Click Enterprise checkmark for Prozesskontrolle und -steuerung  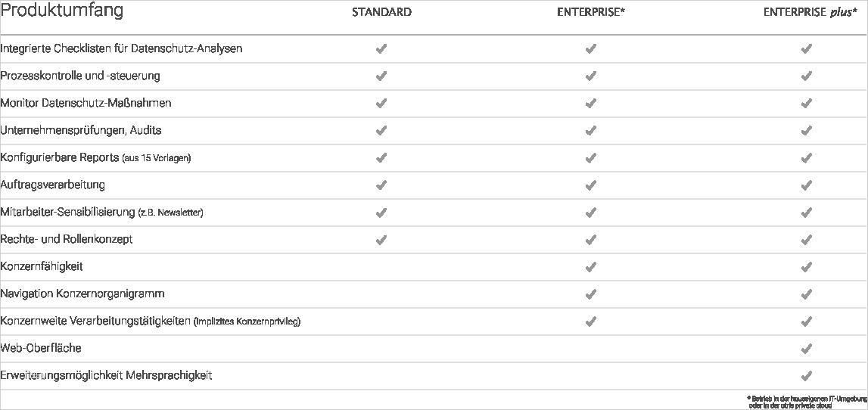click(x=591, y=76)
